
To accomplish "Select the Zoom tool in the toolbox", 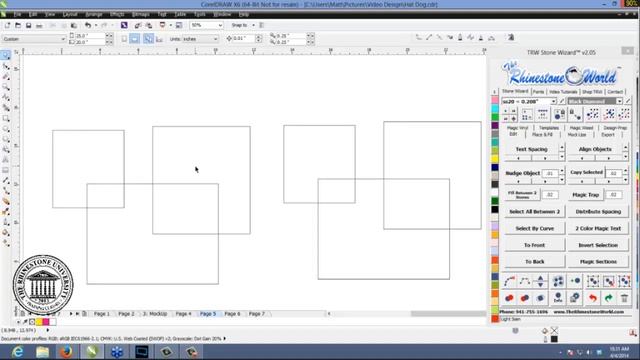I will (6, 87).
